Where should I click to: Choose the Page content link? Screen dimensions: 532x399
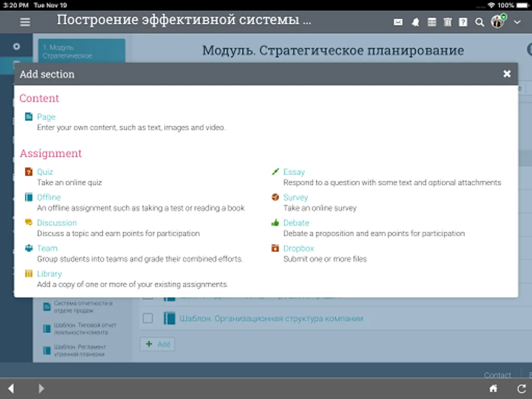click(46, 117)
